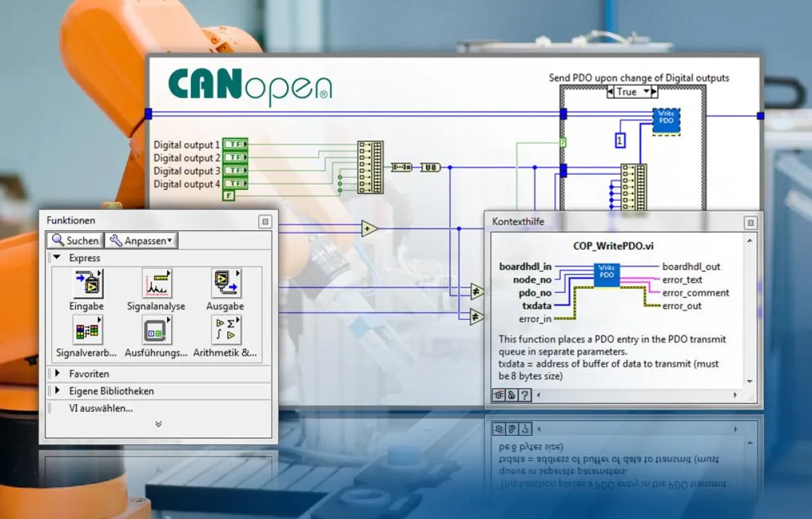Select the Arithmetik & Vergleich palette icon
This screenshot has width=812, height=519.
pyautogui.click(x=225, y=331)
